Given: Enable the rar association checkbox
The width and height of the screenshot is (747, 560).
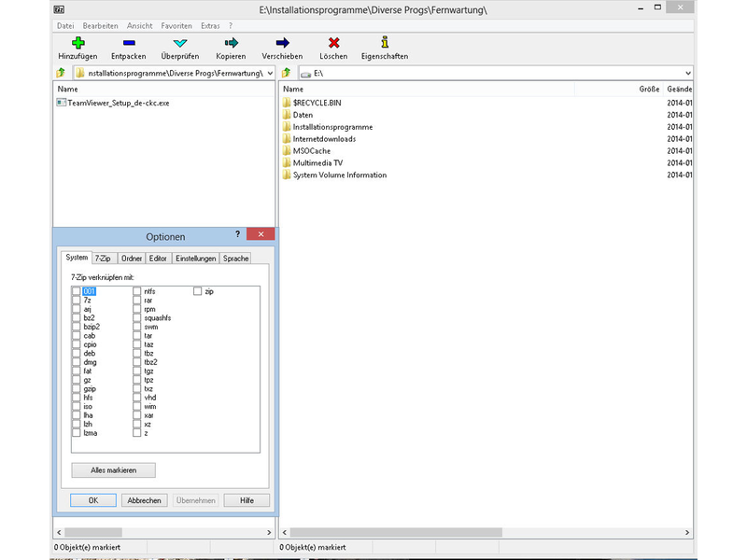Looking at the screenshot, I should pyautogui.click(x=137, y=300).
